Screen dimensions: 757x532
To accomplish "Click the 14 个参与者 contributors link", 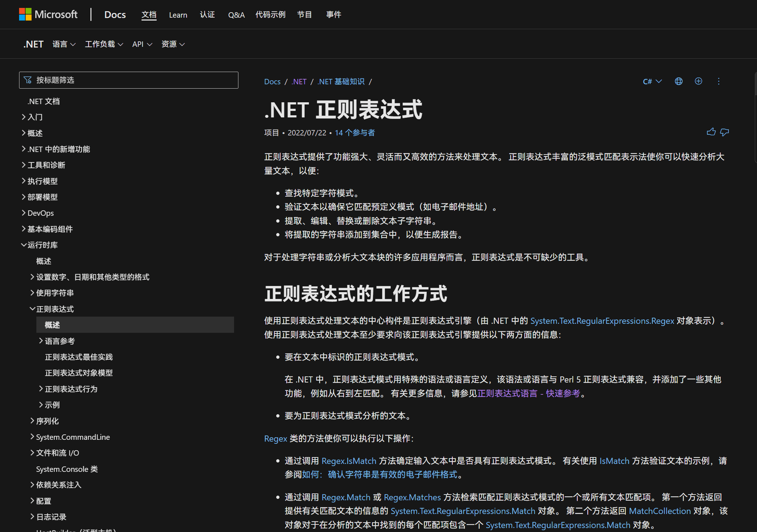I will [355, 133].
